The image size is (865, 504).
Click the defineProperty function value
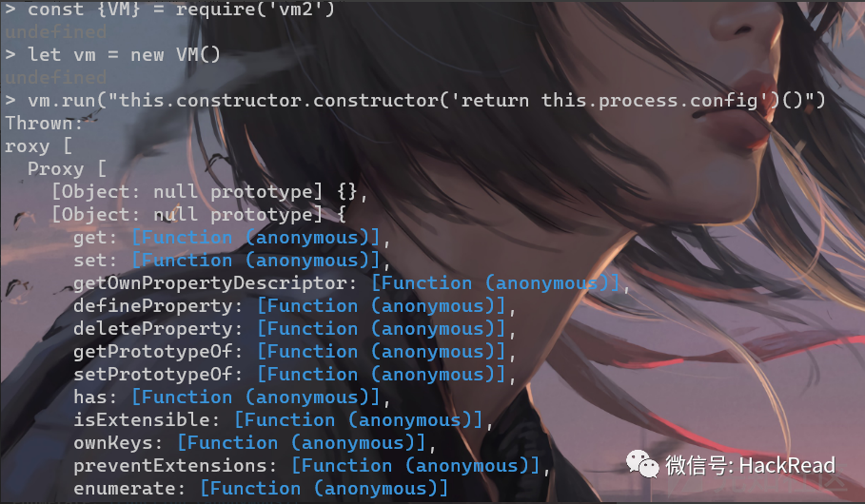(382, 306)
